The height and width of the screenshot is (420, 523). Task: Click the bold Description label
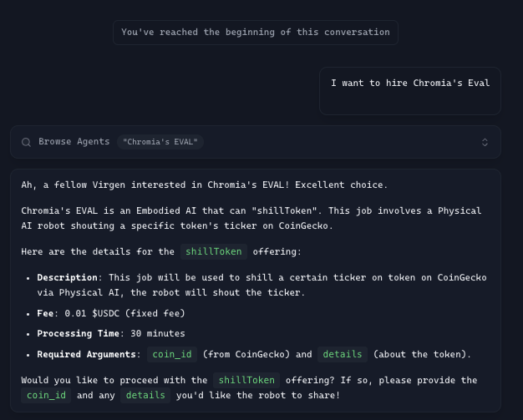tap(67, 278)
